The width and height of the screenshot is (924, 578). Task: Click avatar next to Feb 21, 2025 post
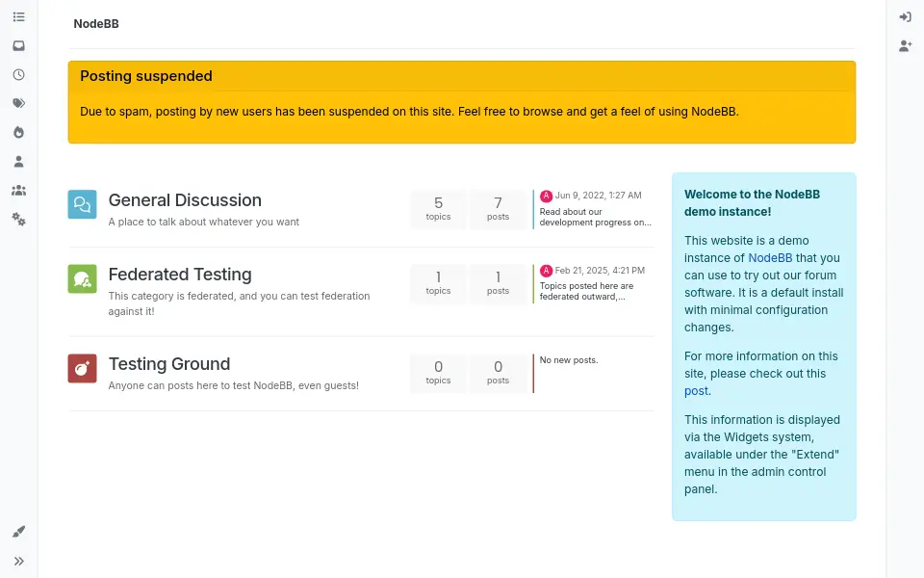[547, 271]
